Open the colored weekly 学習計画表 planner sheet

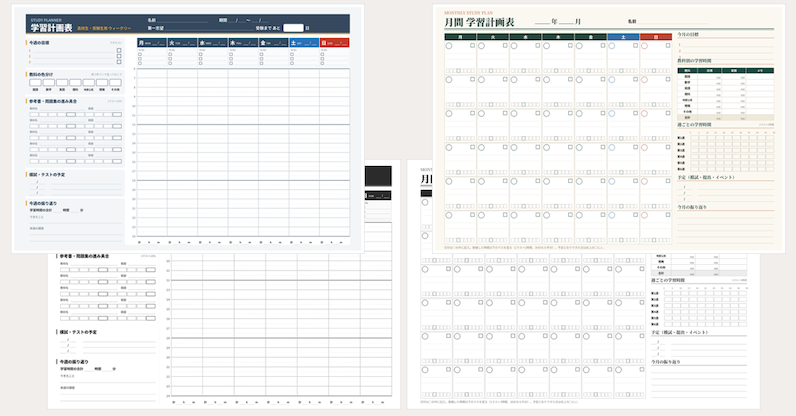point(188,129)
